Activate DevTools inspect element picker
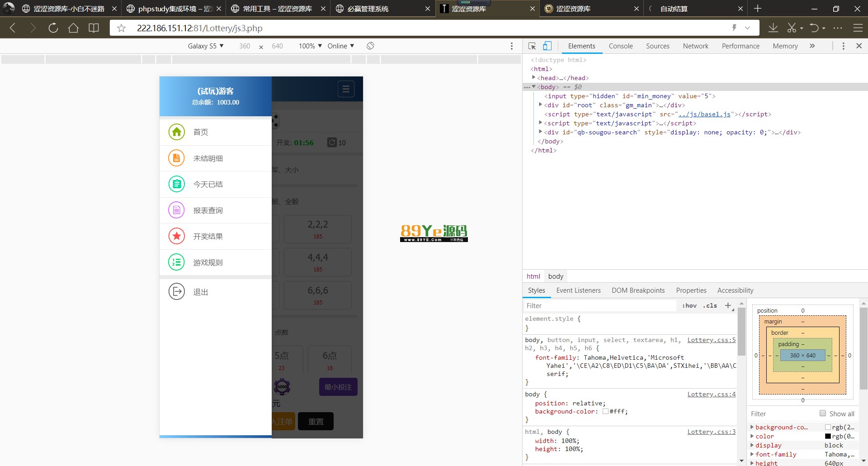868x466 pixels. [532, 46]
